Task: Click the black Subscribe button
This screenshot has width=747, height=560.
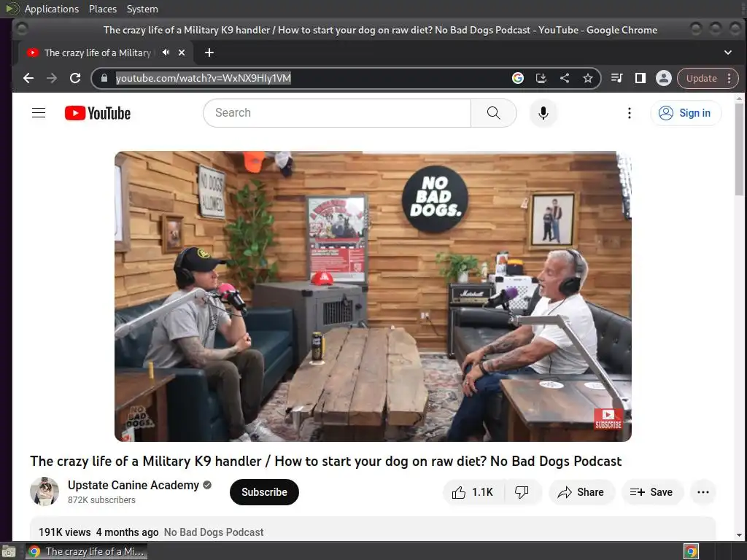Action: click(x=264, y=492)
